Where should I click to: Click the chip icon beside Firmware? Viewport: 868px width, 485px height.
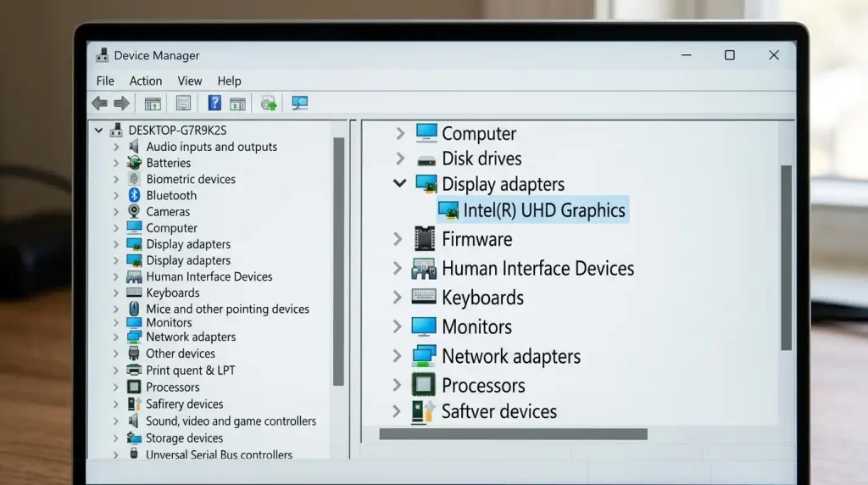point(425,238)
